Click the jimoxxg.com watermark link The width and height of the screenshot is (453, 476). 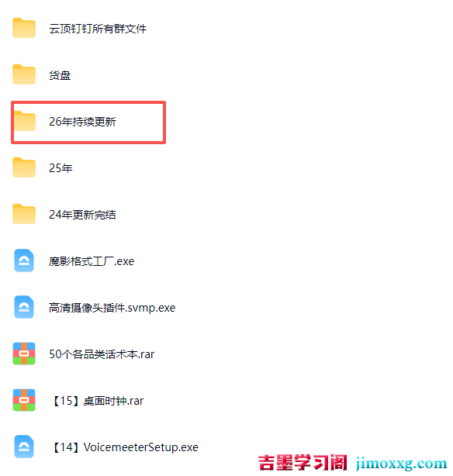pos(401,464)
